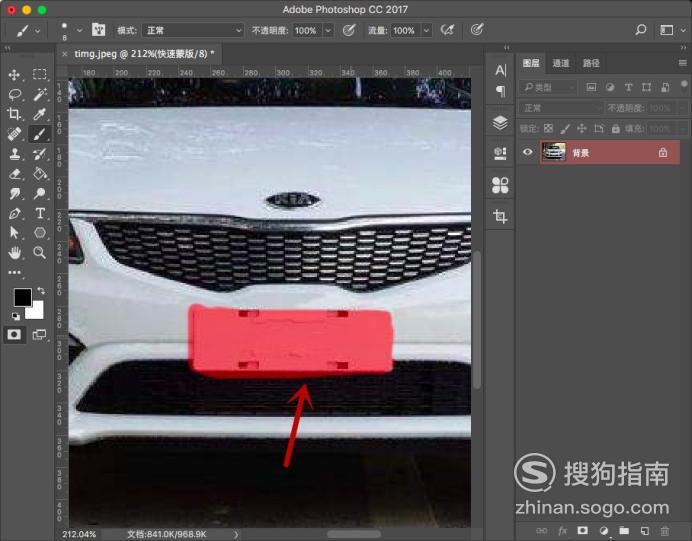The width and height of the screenshot is (692, 541).
Task: Enable airbrush-style build-up
Action: coord(447,30)
